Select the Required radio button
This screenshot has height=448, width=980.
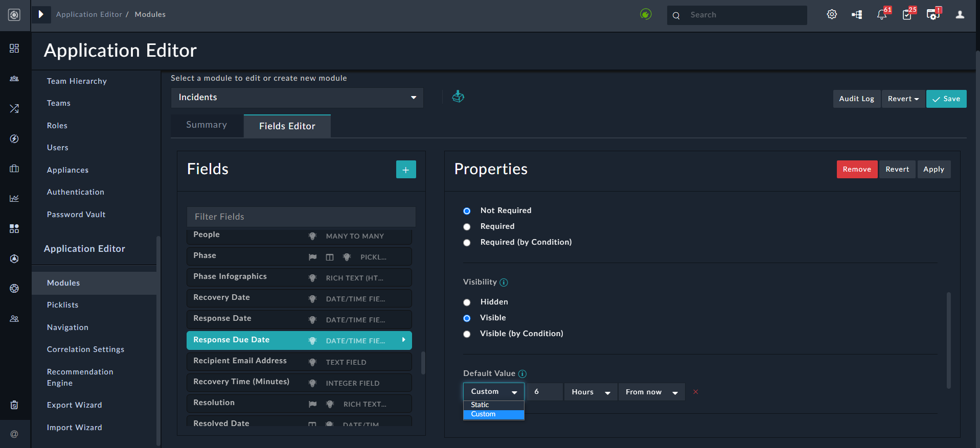pyautogui.click(x=467, y=227)
